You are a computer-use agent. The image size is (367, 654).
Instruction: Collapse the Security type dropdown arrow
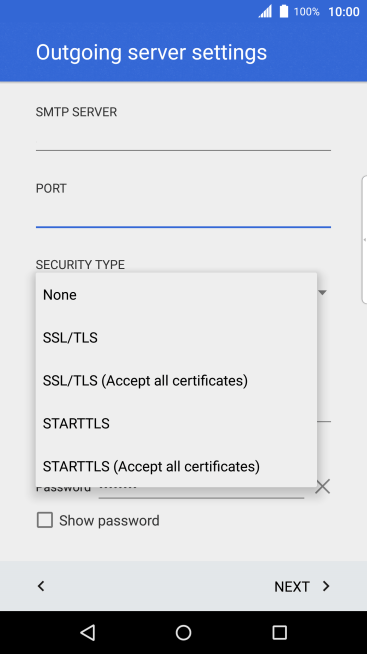click(322, 293)
